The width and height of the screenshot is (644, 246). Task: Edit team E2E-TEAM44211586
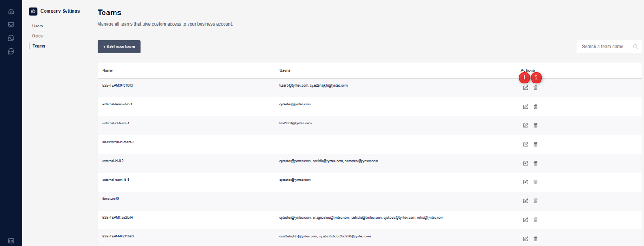pyautogui.click(x=525, y=238)
